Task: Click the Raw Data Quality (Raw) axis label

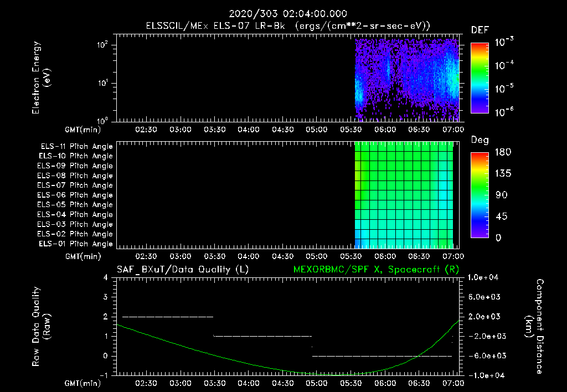Action: coord(41,327)
